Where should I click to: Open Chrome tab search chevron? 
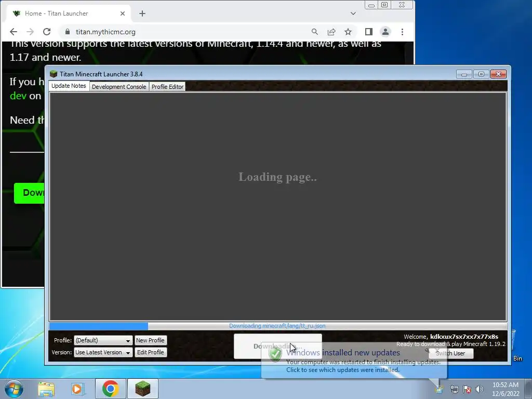pos(353,14)
